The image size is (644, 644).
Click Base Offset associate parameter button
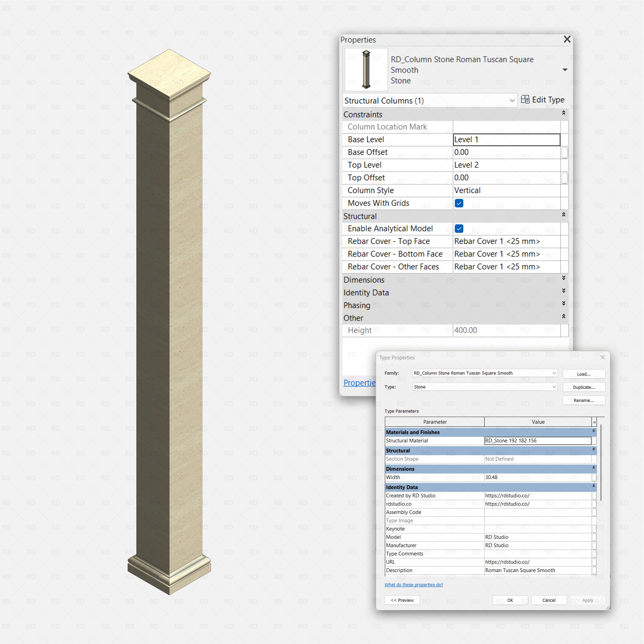click(x=565, y=152)
